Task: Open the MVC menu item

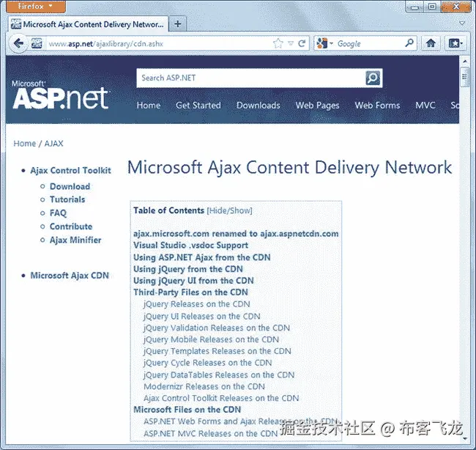Action: (x=425, y=105)
